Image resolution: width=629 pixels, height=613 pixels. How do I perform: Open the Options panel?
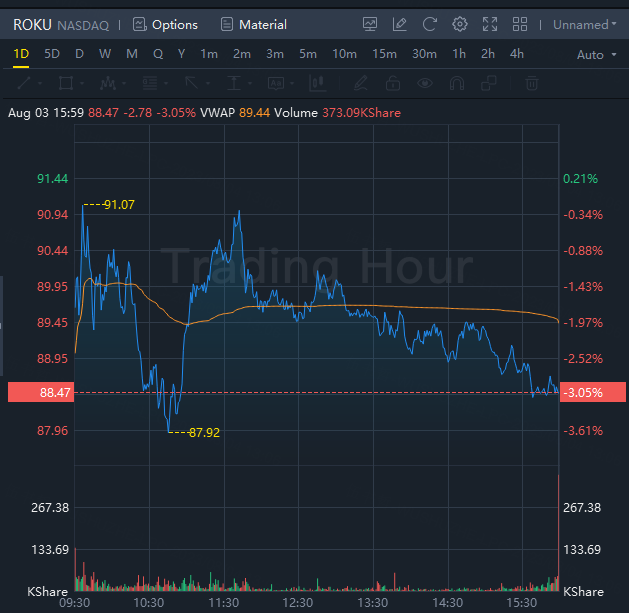point(165,24)
